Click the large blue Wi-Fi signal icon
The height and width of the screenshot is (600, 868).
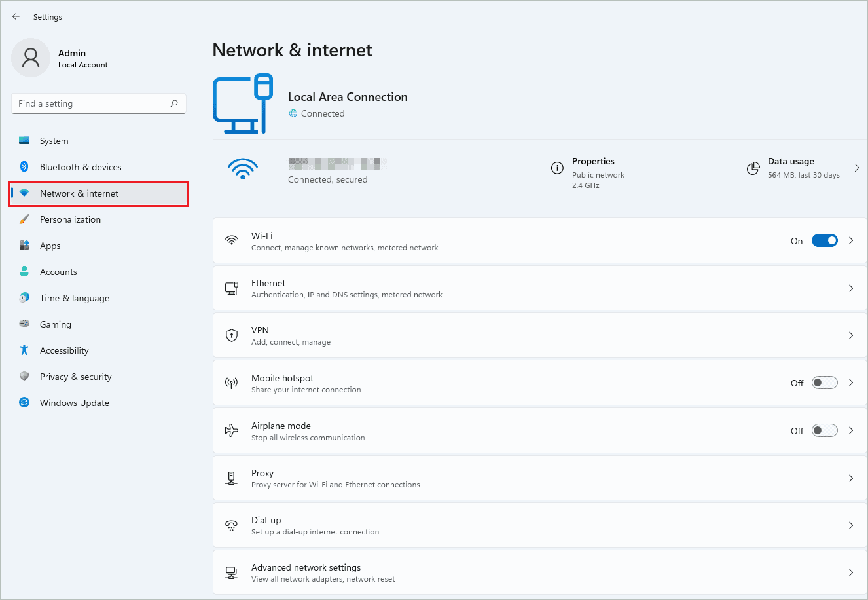click(243, 169)
